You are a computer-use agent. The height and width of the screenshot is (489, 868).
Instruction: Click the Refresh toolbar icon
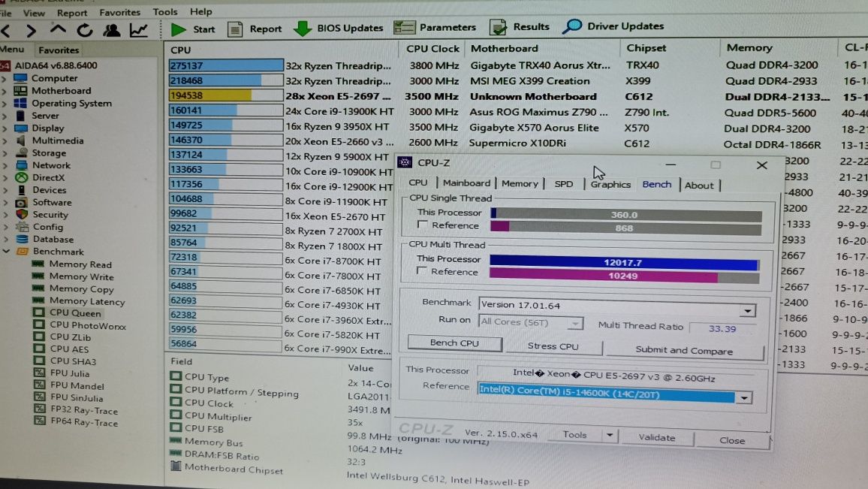[x=85, y=30]
